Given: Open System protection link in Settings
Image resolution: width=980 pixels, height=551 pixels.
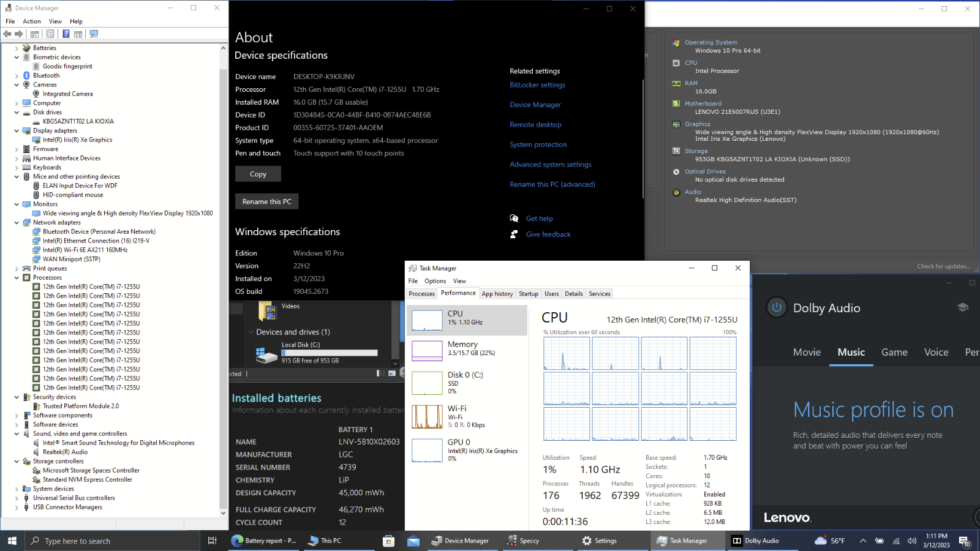Looking at the screenshot, I should point(538,144).
